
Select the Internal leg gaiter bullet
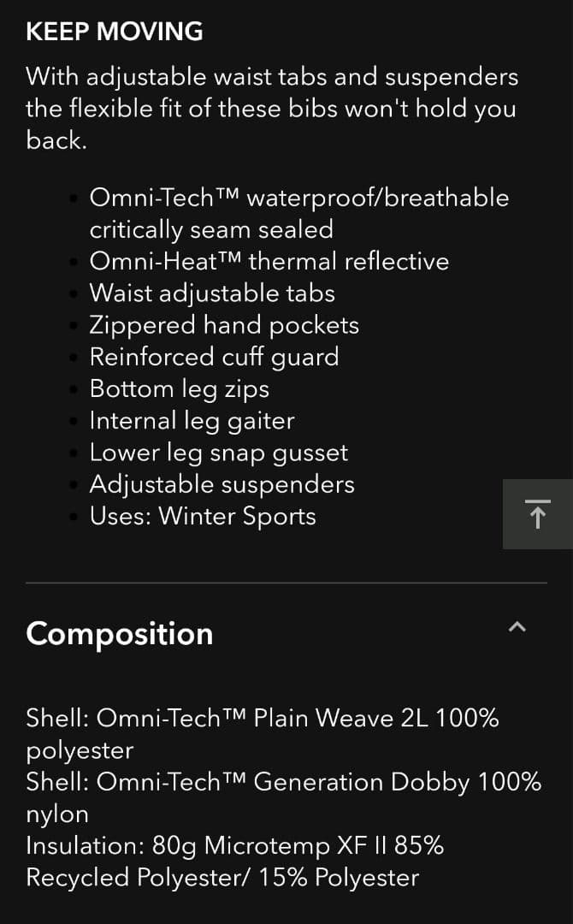[x=192, y=420]
